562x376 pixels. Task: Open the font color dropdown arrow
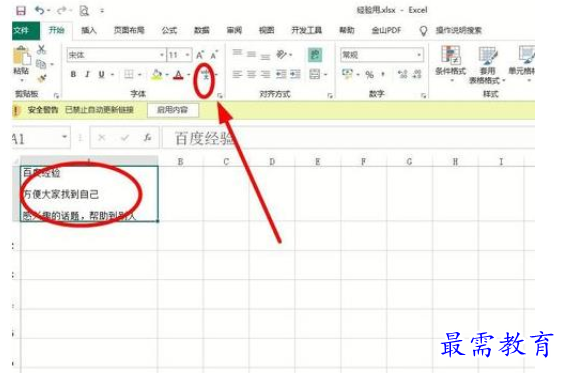pos(189,75)
